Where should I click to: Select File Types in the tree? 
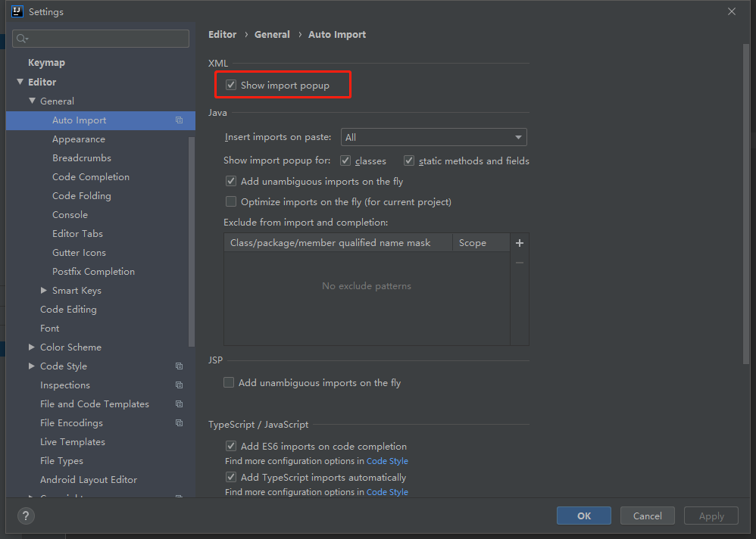coord(61,461)
